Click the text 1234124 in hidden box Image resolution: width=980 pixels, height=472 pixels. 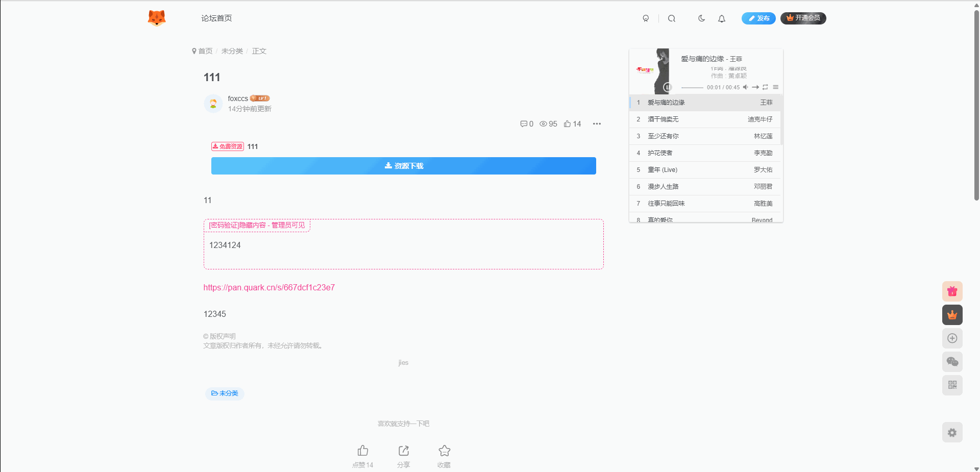point(225,245)
